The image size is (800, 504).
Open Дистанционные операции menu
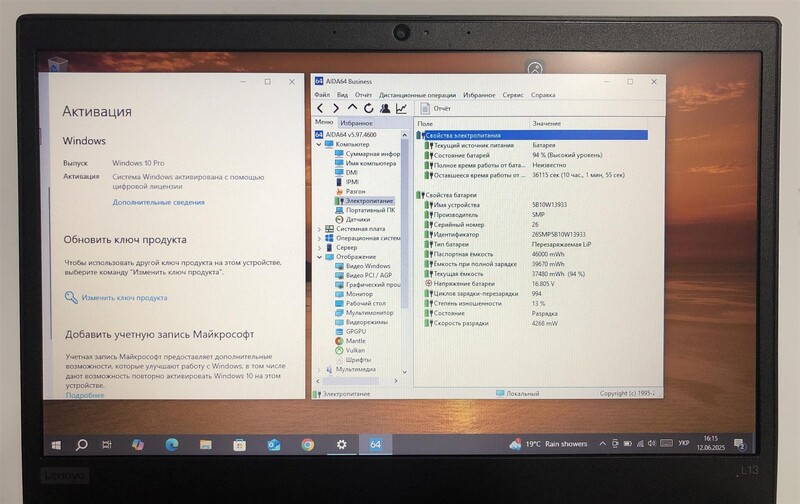(x=417, y=95)
